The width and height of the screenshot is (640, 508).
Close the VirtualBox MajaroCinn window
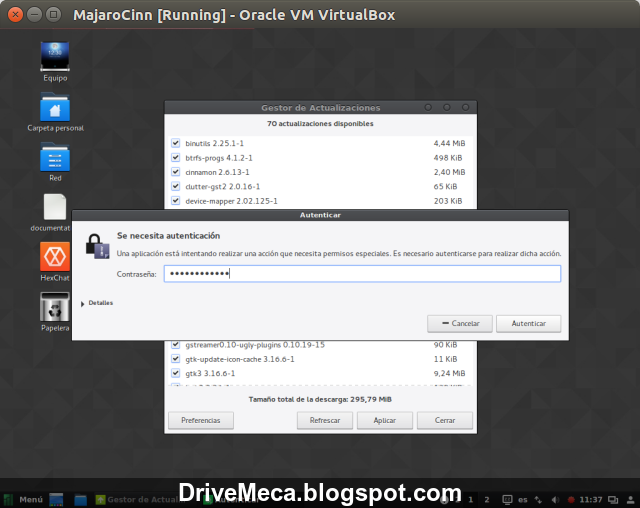tap(16, 15)
